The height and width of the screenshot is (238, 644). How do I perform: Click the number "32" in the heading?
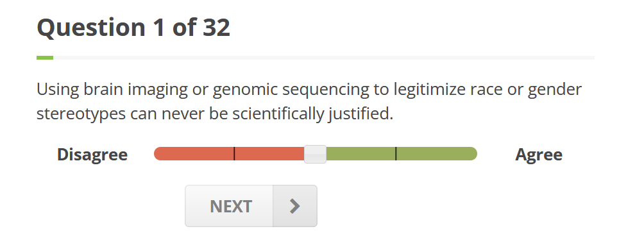(216, 28)
